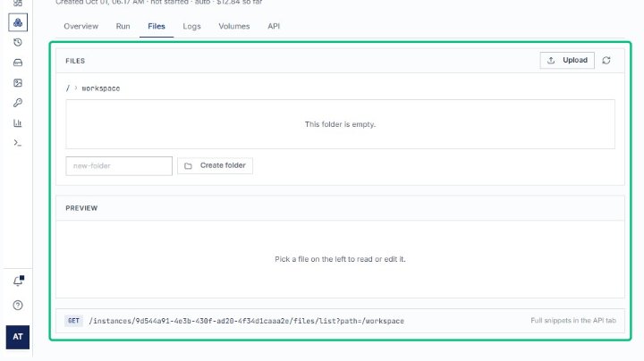Click the Upload button
This screenshot has width=644, height=361.
567,60
